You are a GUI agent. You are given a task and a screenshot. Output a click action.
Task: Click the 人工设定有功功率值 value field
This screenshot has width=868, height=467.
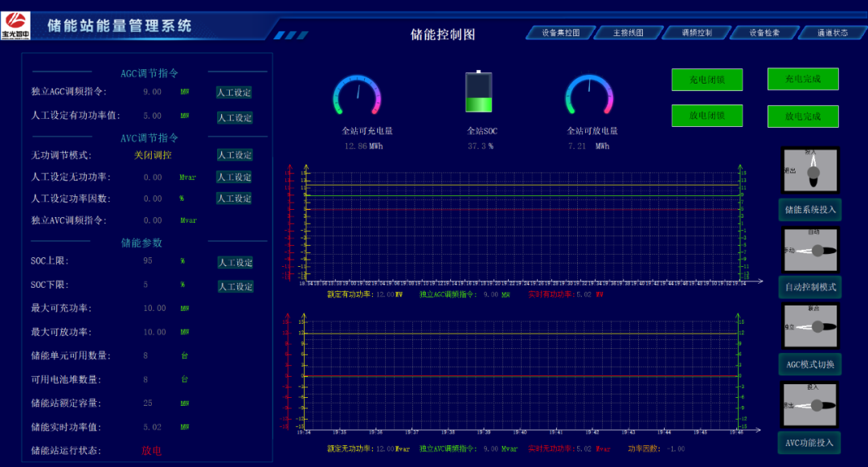click(152, 116)
